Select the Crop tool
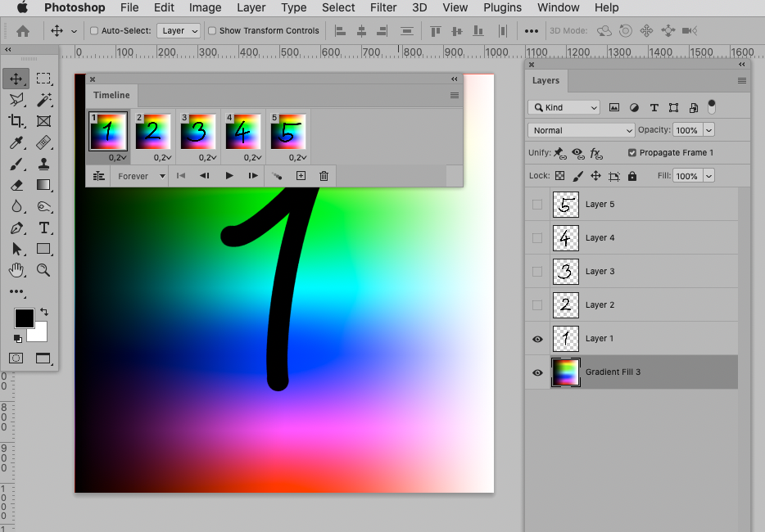This screenshot has height=532, width=765. tap(16, 121)
